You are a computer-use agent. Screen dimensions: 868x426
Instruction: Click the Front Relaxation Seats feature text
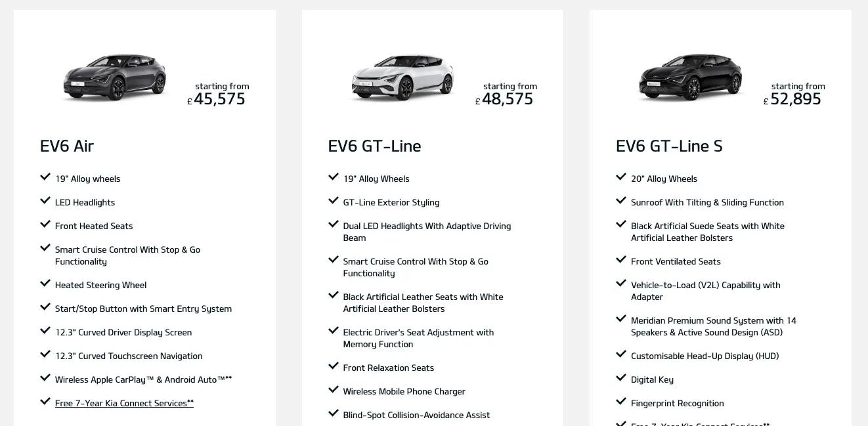(x=388, y=368)
